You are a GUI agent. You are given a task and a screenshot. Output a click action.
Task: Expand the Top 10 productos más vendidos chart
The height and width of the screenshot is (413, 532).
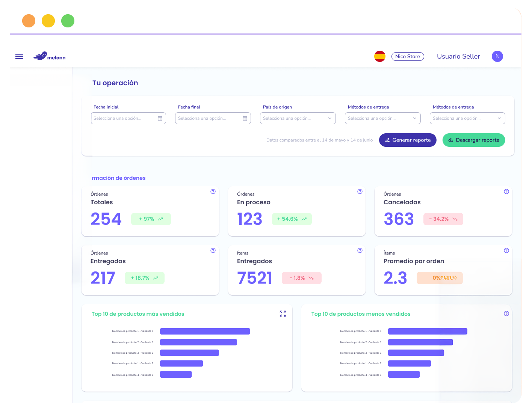tap(283, 314)
